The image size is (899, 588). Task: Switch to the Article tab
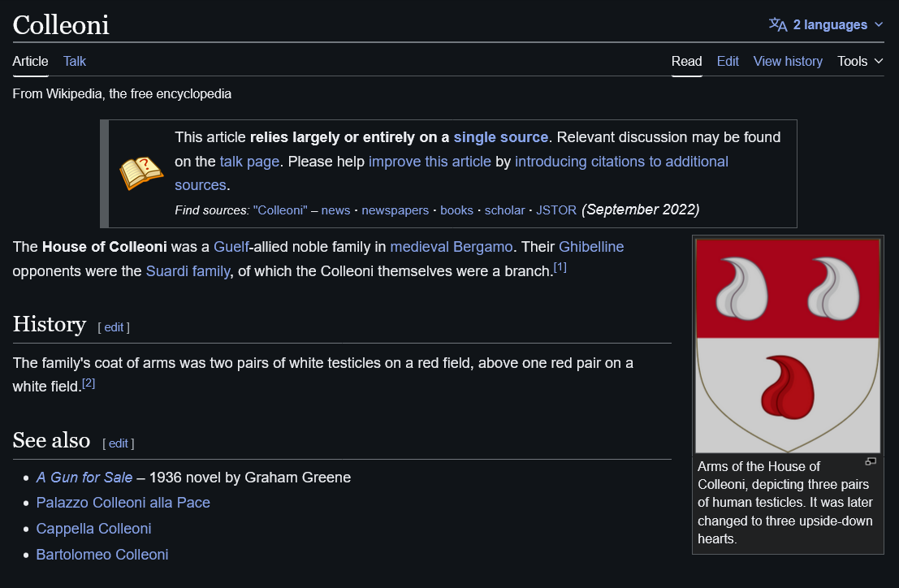coord(30,62)
